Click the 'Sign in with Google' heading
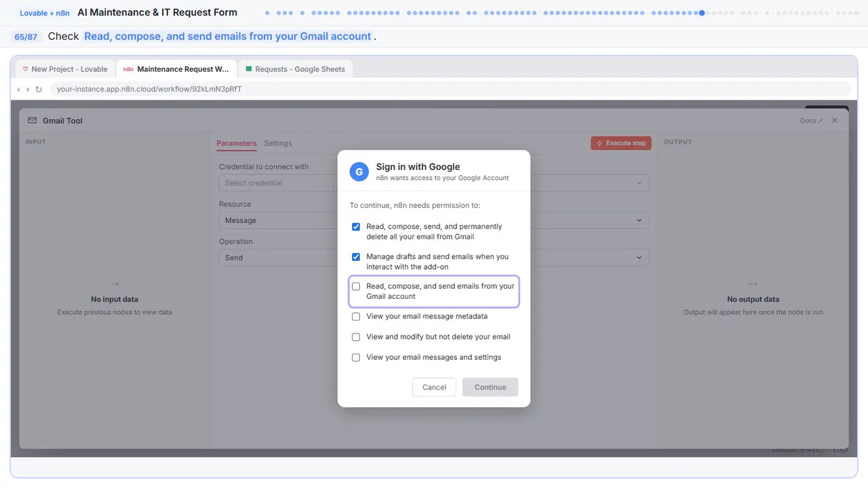Screen dimensions: 868x488 coord(418,167)
